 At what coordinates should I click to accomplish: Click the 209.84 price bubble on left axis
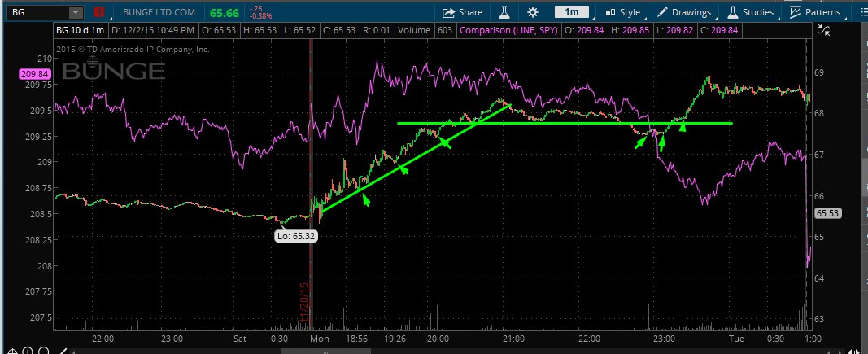(36, 74)
